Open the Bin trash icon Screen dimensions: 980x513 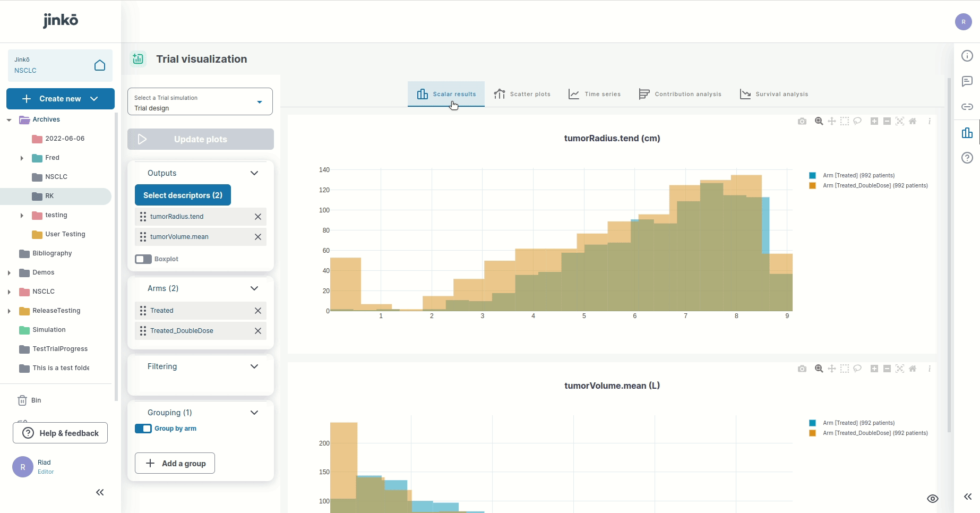22,400
